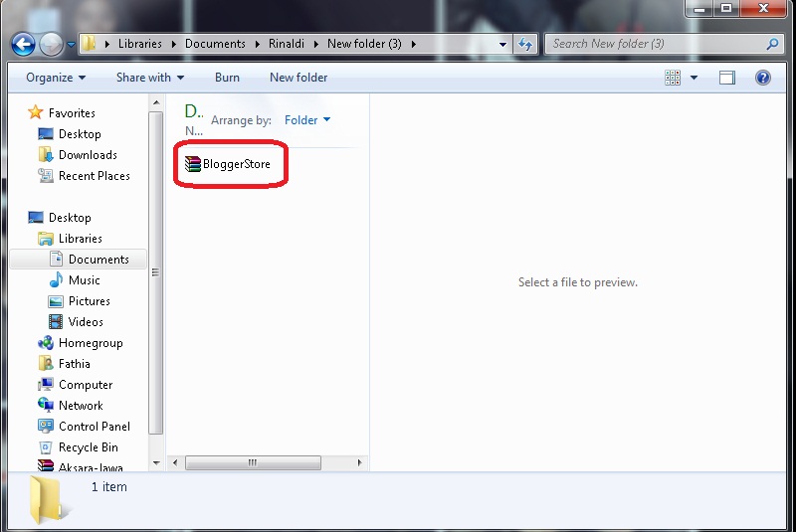Open the Videos library
796x532 pixels.
(86, 321)
